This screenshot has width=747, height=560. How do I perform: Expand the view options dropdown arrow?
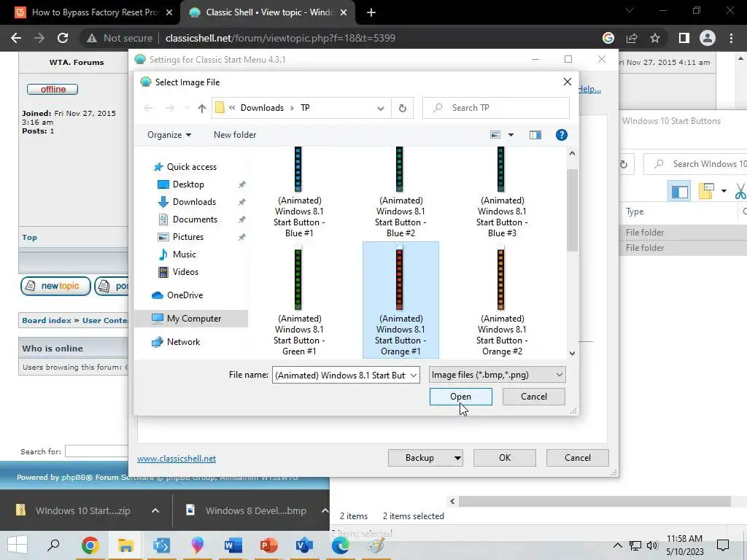click(511, 135)
